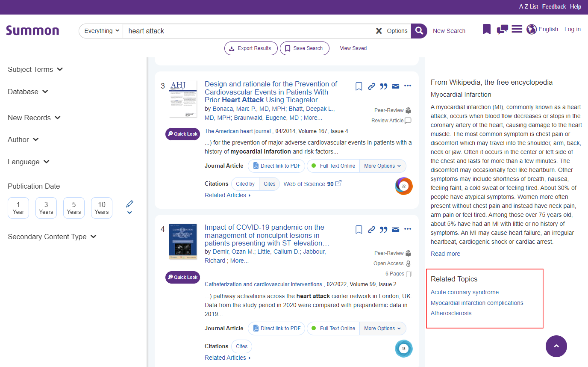Image resolution: width=588 pixels, height=367 pixels.
Task: Open Acute coronary syndrome related topic
Action: pyautogui.click(x=465, y=292)
